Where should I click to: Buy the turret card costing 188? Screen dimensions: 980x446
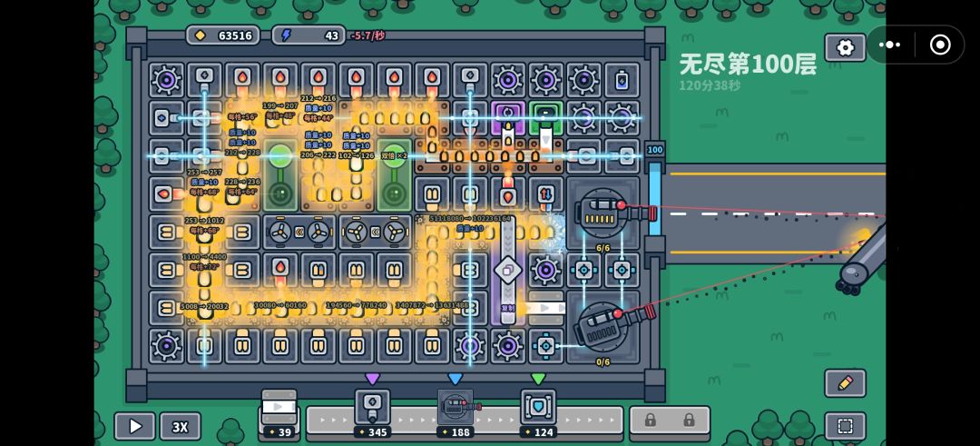tap(456, 413)
